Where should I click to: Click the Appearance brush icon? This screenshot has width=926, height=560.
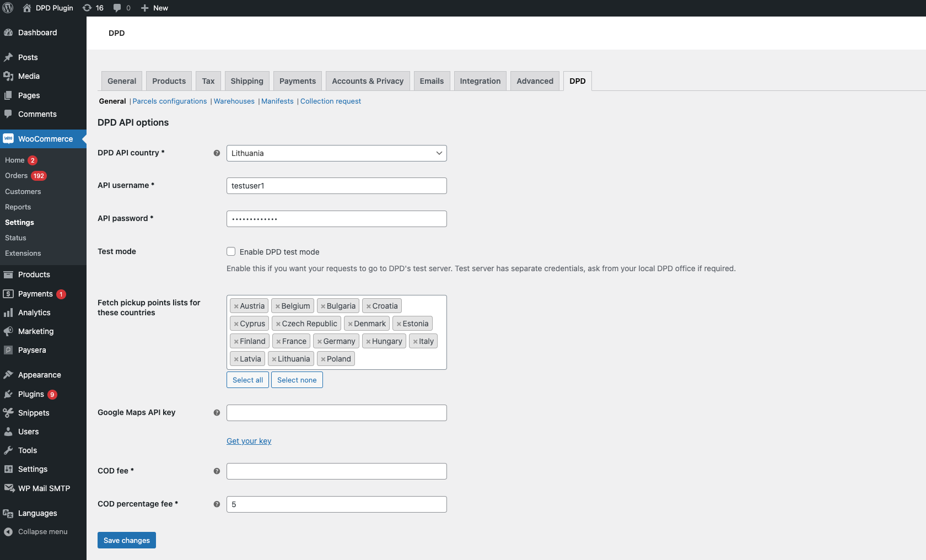[x=8, y=375]
